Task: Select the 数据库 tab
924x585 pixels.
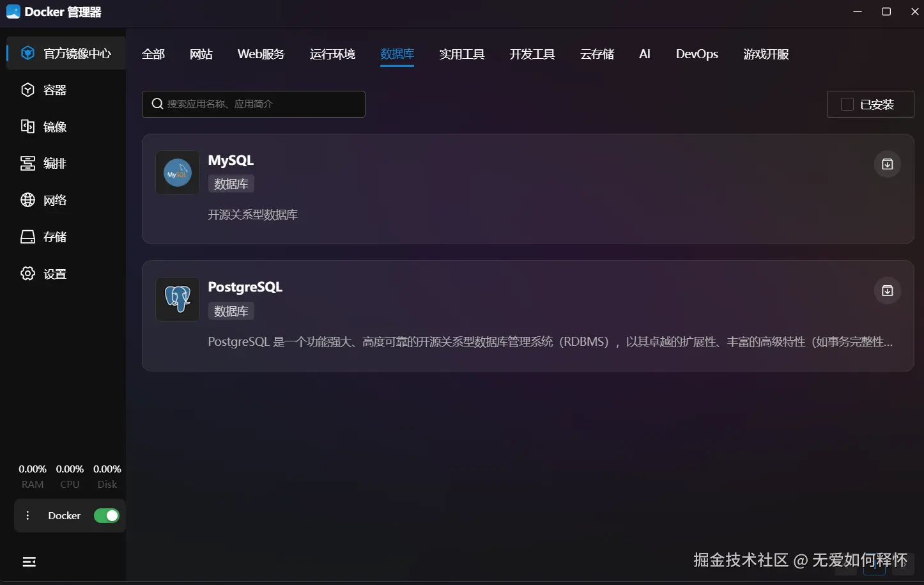Action: [397, 54]
